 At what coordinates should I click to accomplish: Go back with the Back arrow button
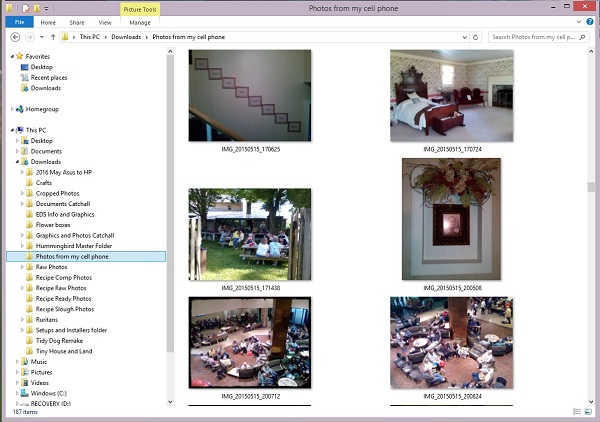[x=15, y=37]
